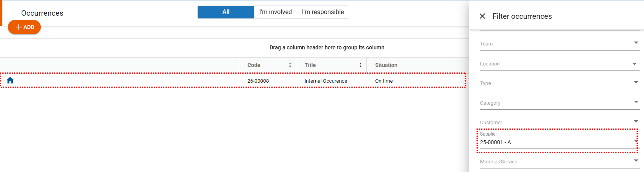Viewport: 644px width, 172px height.
Task: Close the Filter occurrences panel
Action: coord(482,16)
